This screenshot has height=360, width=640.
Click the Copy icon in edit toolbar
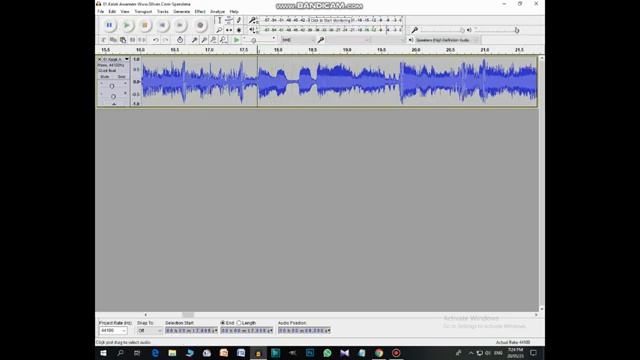[x=113, y=40]
